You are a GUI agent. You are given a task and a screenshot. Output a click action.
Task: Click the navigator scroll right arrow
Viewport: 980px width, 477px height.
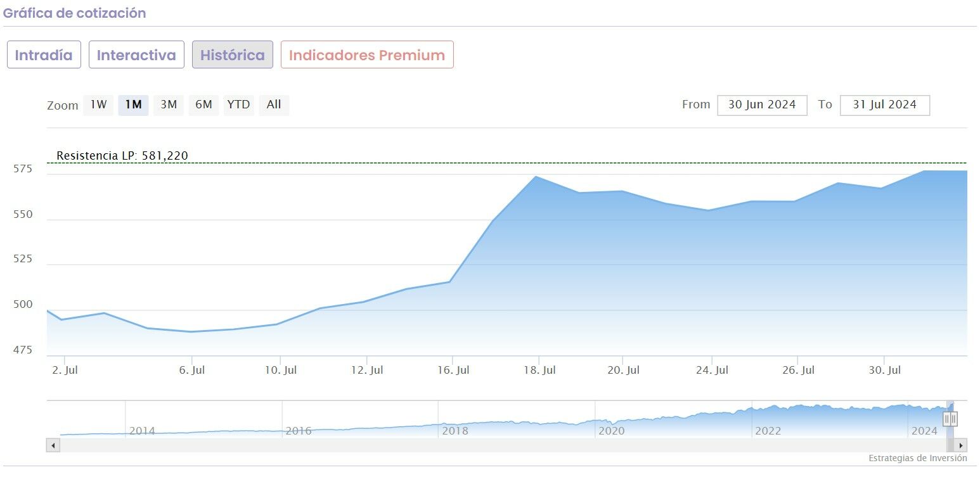pos(961,445)
